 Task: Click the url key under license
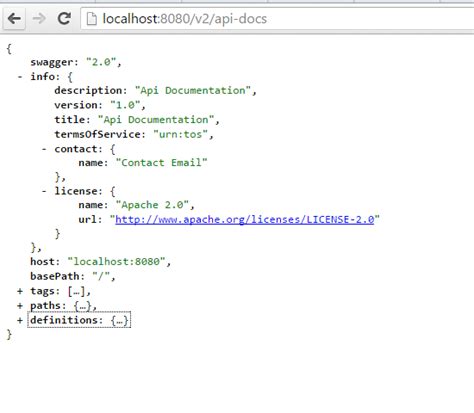[x=88, y=220]
